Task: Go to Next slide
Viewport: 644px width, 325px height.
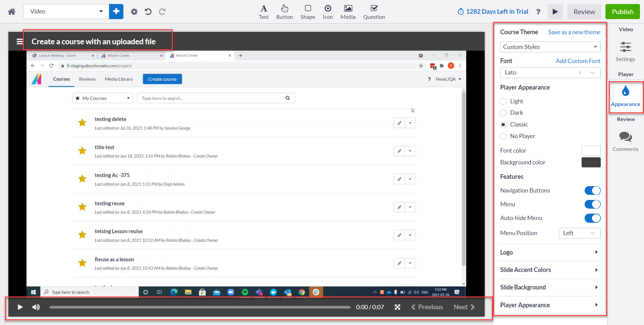Action: pyautogui.click(x=464, y=307)
